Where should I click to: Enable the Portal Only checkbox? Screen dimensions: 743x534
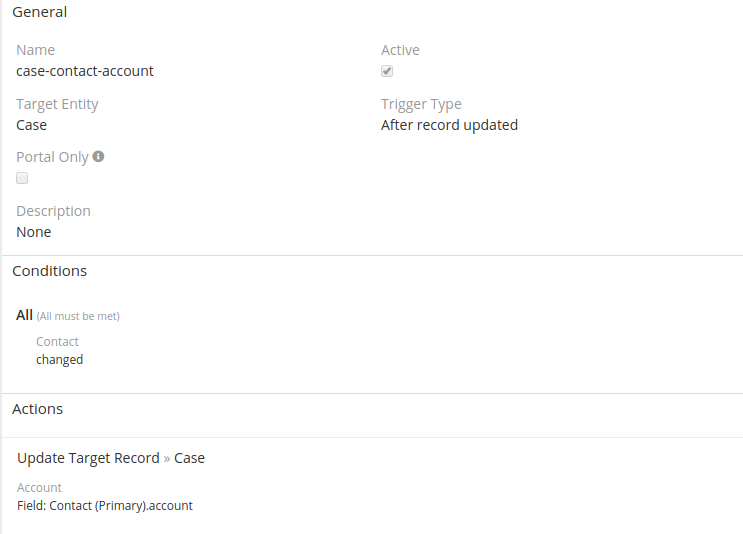[22, 178]
